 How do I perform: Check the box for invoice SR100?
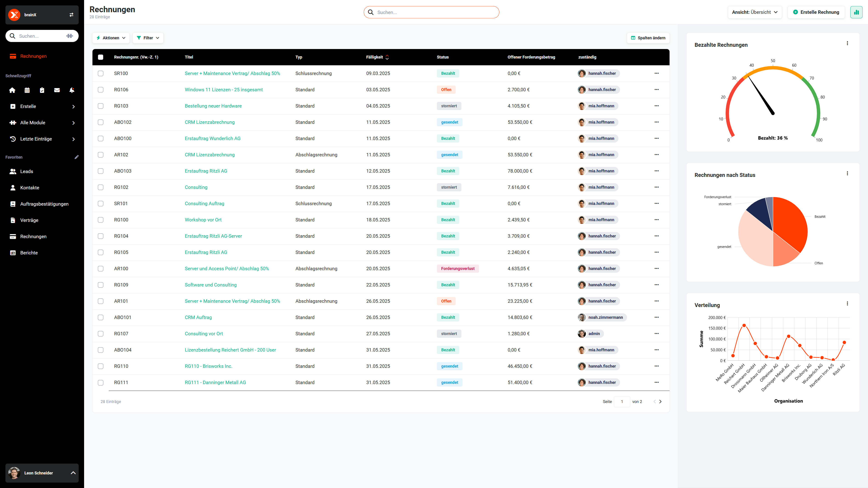(100, 73)
